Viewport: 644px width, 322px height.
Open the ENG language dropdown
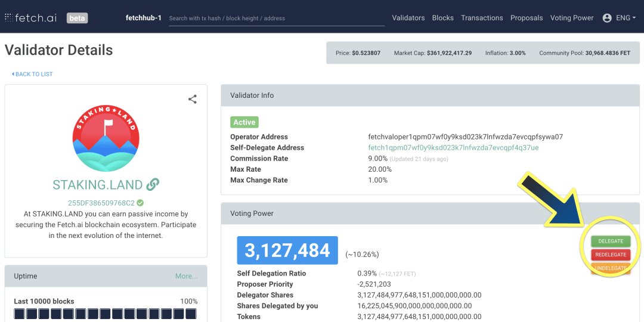point(626,18)
